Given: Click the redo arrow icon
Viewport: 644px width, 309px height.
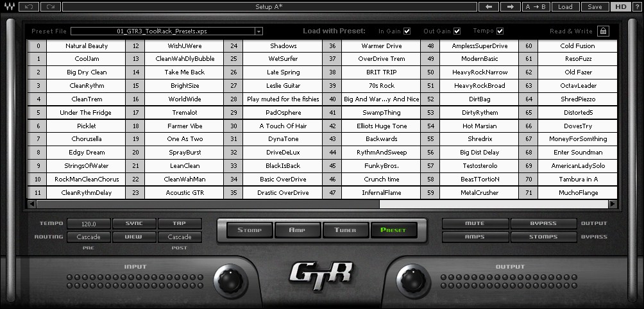Looking at the screenshot, I should (51, 6).
